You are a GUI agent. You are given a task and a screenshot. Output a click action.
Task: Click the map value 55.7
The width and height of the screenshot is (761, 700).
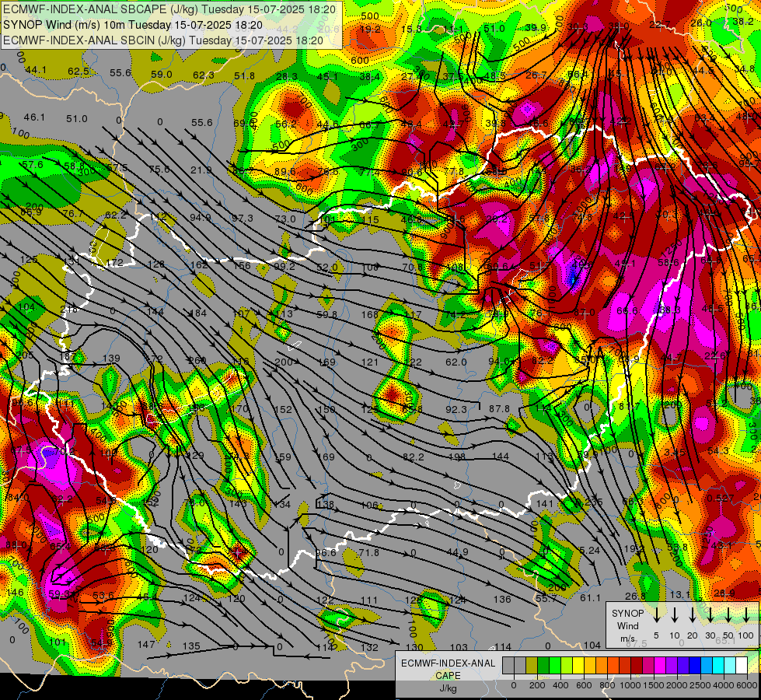(x=546, y=599)
